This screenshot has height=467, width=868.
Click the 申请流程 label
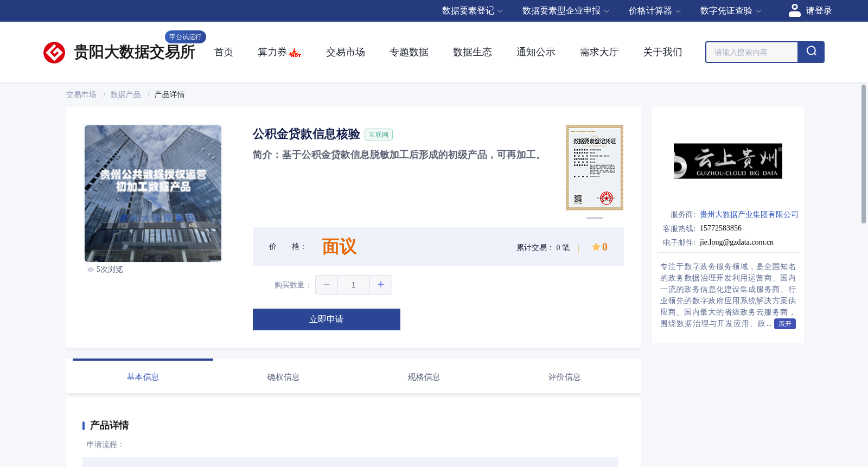coord(105,445)
